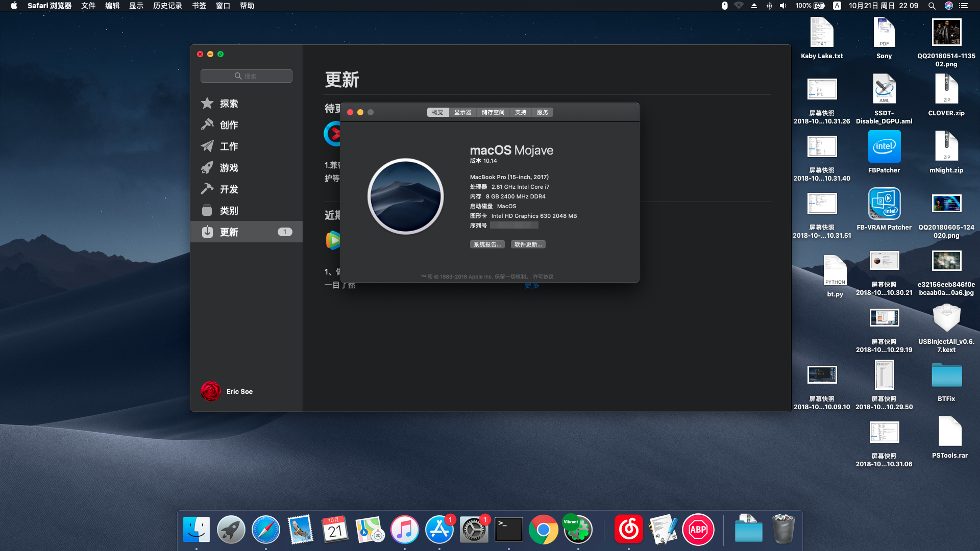Click the App Store icon in the Dock
Viewport: 980px width, 551px height.
pos(439,530)
